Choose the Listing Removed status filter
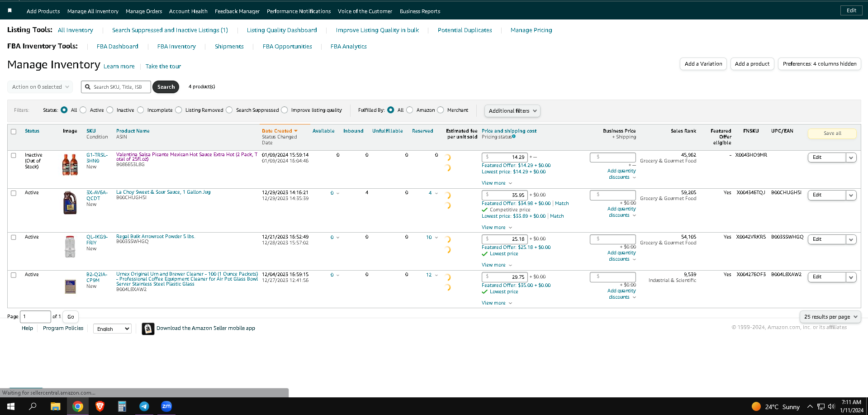Viewport: 868px width, 415px height. tap(179, 110)
